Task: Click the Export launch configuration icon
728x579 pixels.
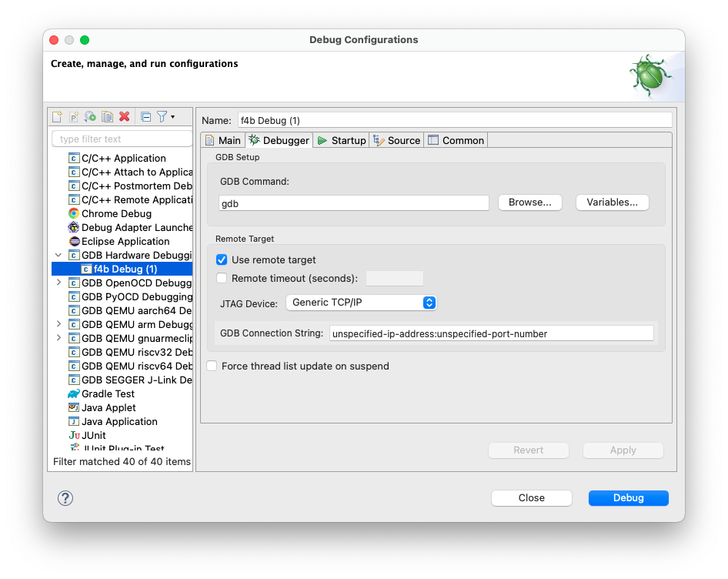Action: pyautogui.click(x=91, y=116)
